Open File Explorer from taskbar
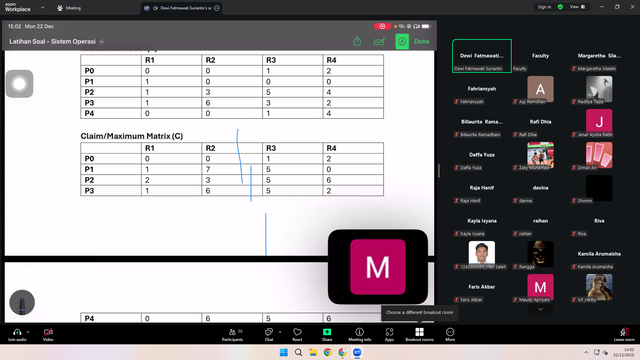This screenshot has width=640, height=360. coord(313,352)
